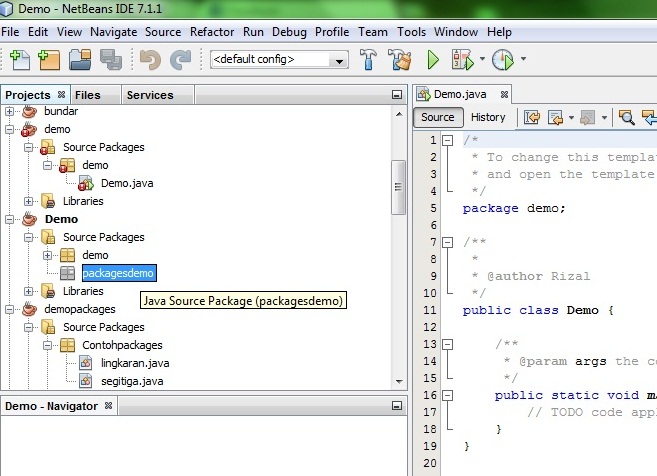Open the default config combo box
The height and width of the screenshot is (476, 657).
click(279, 60)
